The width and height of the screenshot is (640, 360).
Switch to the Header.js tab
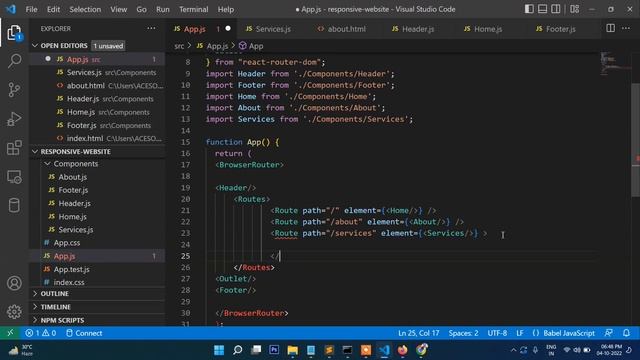(418, 29)
